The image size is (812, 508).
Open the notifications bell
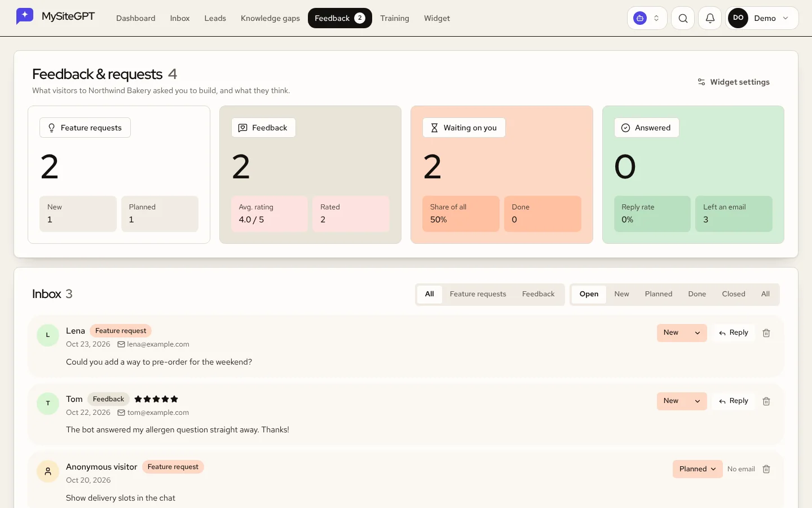[710, 18]
